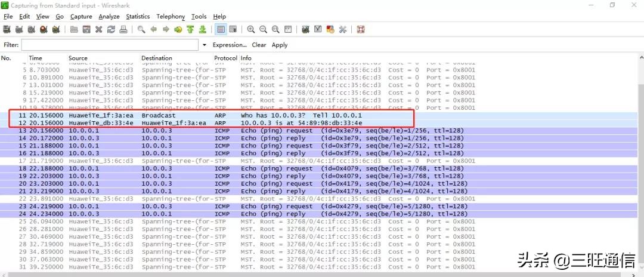644x277 pixels.
Task: Open the Analyze menu
Action: [x=109, y=17]
